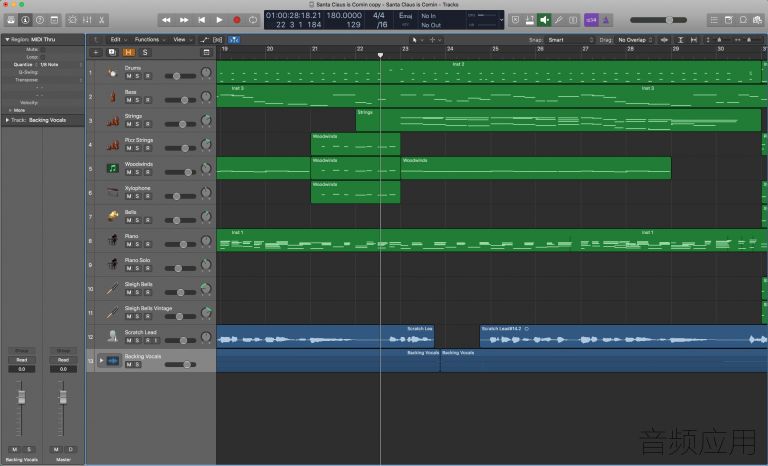This screenshot has width=768, height=466.
Task: Toggle Show Automation button
Action: click(204, 40)
